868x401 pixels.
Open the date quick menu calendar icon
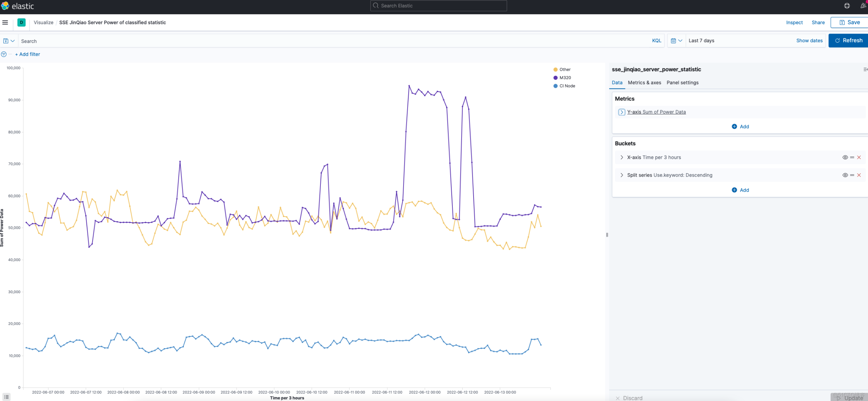pos(676,41)
